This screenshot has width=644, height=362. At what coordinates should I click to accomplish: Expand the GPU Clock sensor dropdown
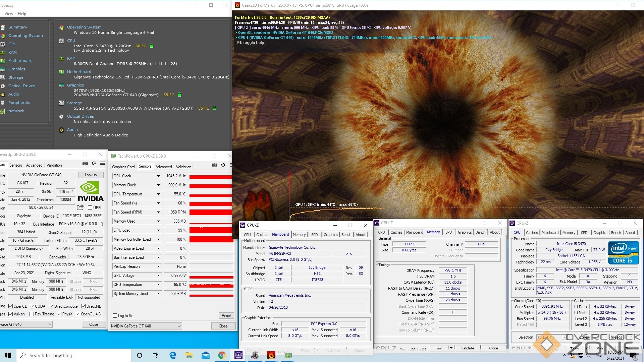click(x=158, y=176)
